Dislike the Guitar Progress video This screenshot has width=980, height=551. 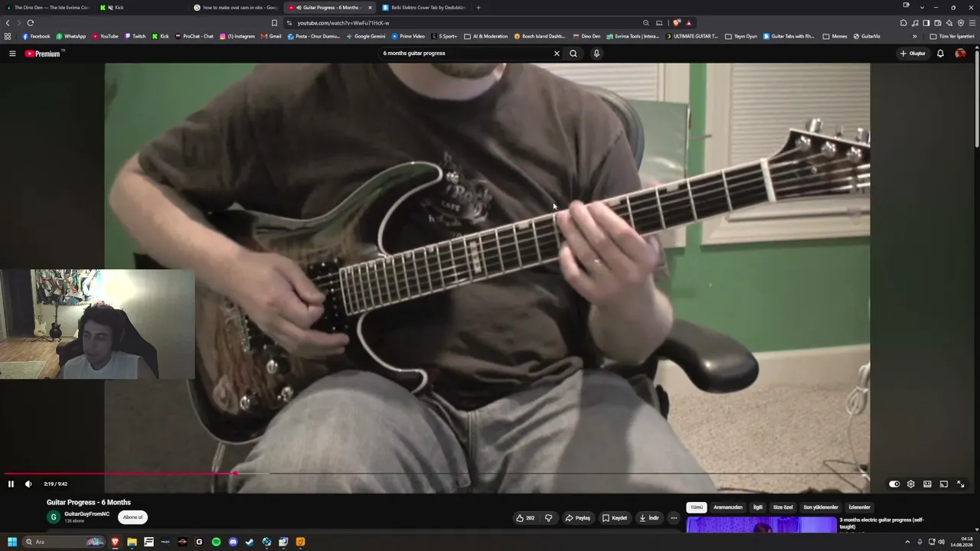548,518
